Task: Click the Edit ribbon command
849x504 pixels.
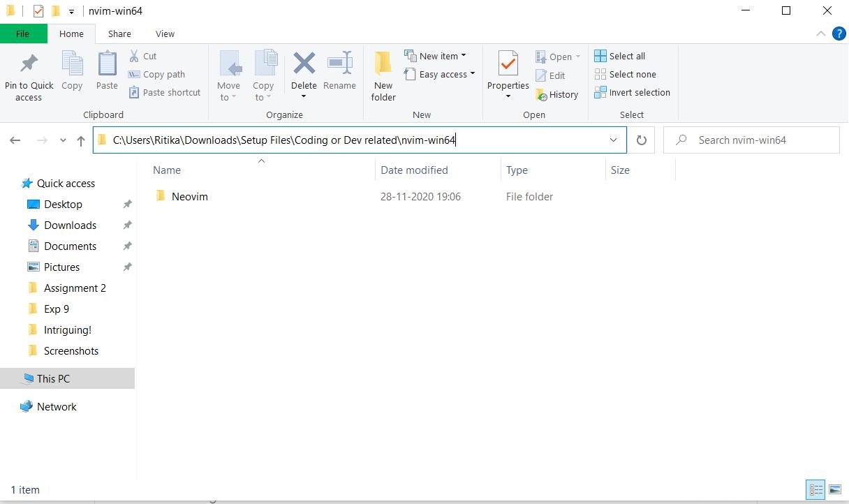Action: [550, 75]
